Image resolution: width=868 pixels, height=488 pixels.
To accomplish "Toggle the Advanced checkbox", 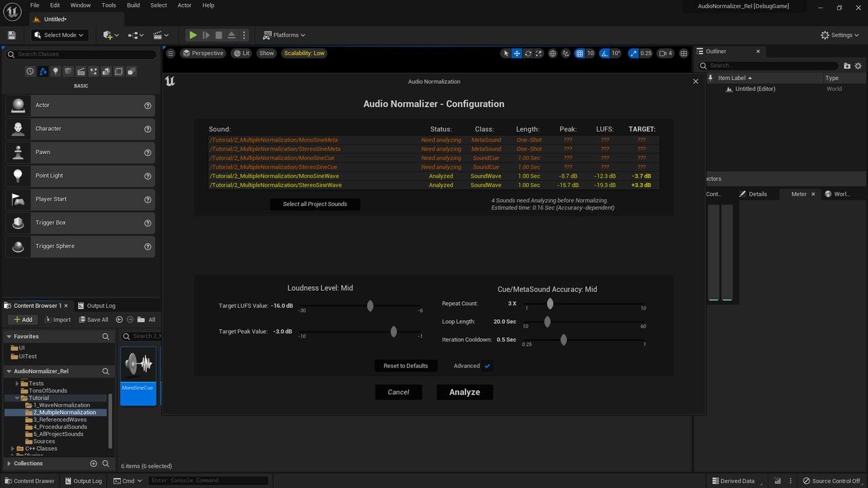I will [x=487, y=366].
